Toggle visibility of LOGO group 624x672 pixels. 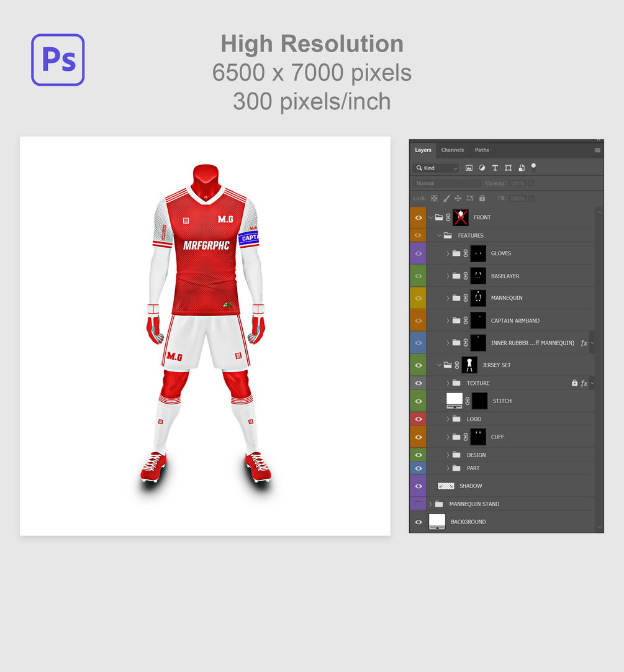[418, 419]
